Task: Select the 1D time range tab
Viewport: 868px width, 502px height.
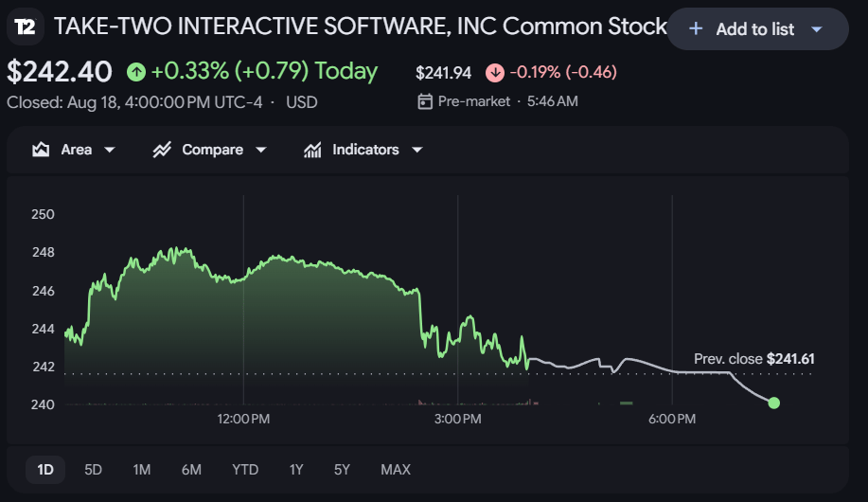Action: [x=45, y=470]
